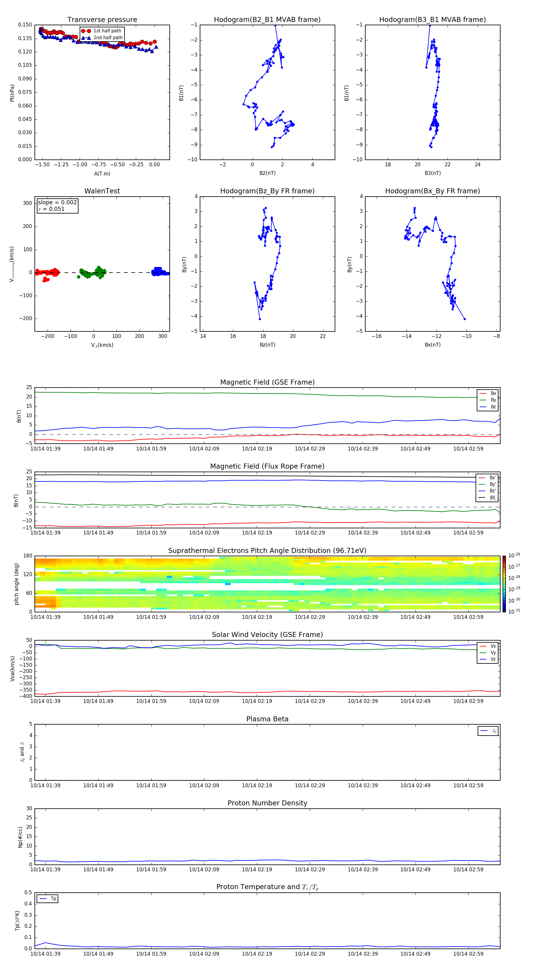The height and width of the screenshot is (980, 535).
Task: Click the '10^-31' color bar label
Action: tap(514, 611)
